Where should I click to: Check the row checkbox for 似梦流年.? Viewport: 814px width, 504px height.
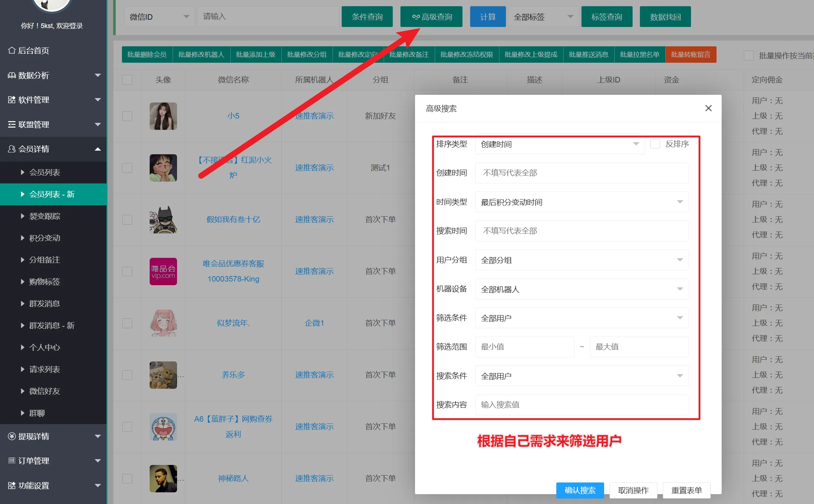tap(127, 323)
